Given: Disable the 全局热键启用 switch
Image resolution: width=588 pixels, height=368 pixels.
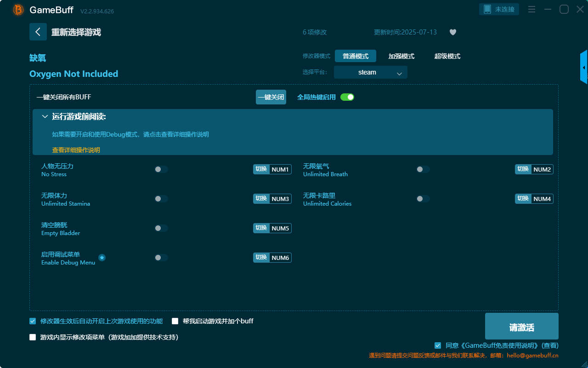Looking at the screenshot, I should coord(347,97).
